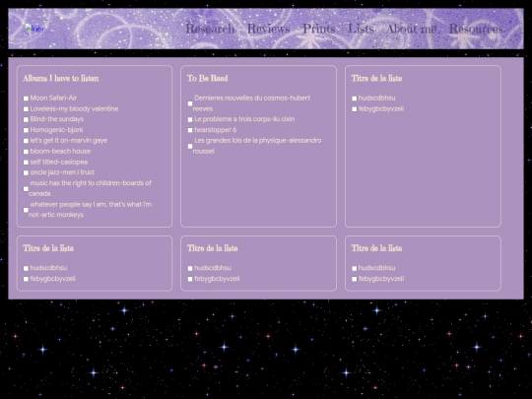The height and width of the screenshot is (399, 532).
Task: Toggle self titled-casiopea checkbox
Action: click(x=26, y=163)
